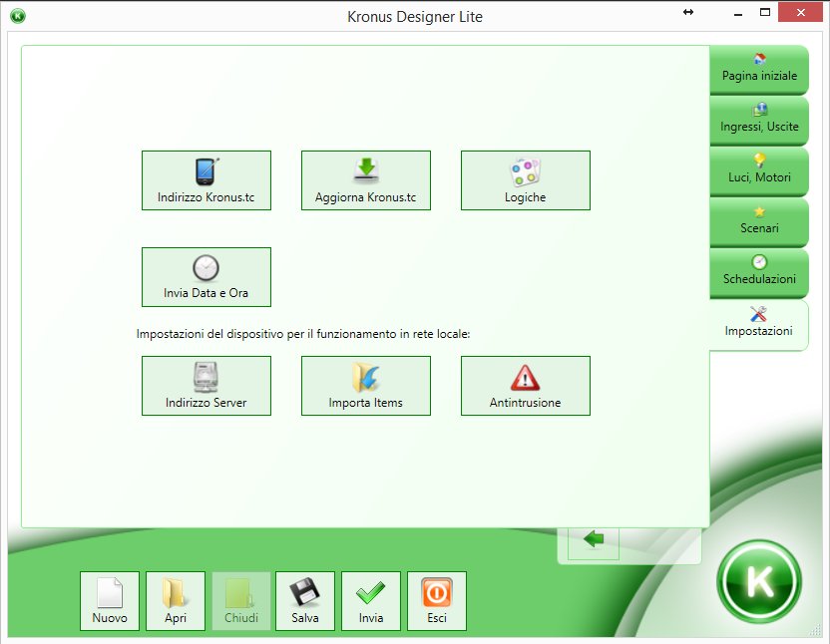This screenshot has height=644, width=830.
Task: Click the Importa Items folder button
Action: [x=366, y=386]
